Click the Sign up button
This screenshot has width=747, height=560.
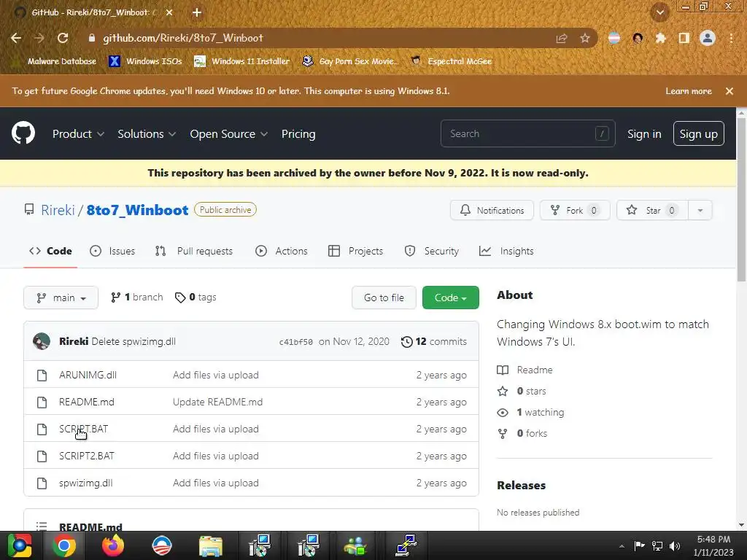click(x=698, y=134)
